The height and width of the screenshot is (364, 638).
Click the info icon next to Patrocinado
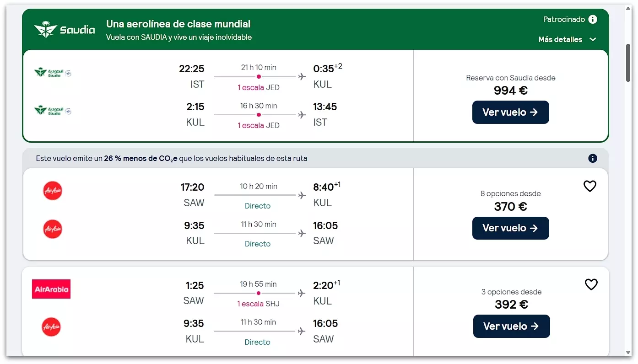[x=593, y=19]
